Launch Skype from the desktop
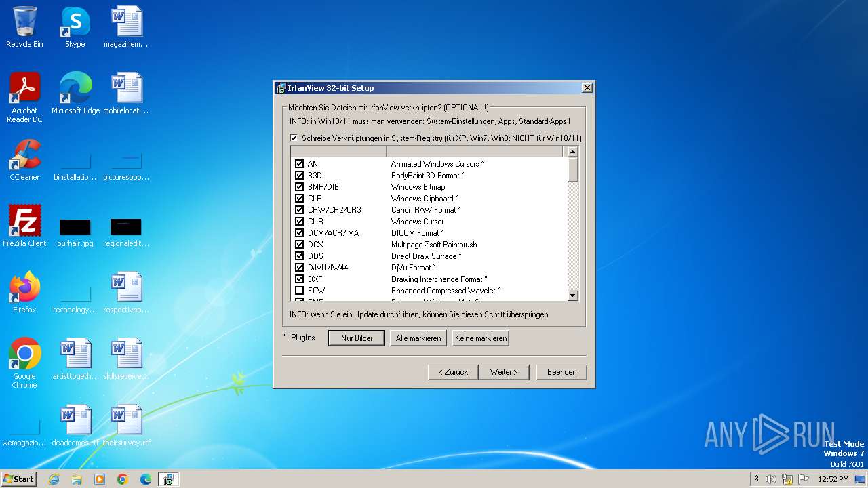The width and height of the screenshot is (868, 488). click(x=75, y=27)
